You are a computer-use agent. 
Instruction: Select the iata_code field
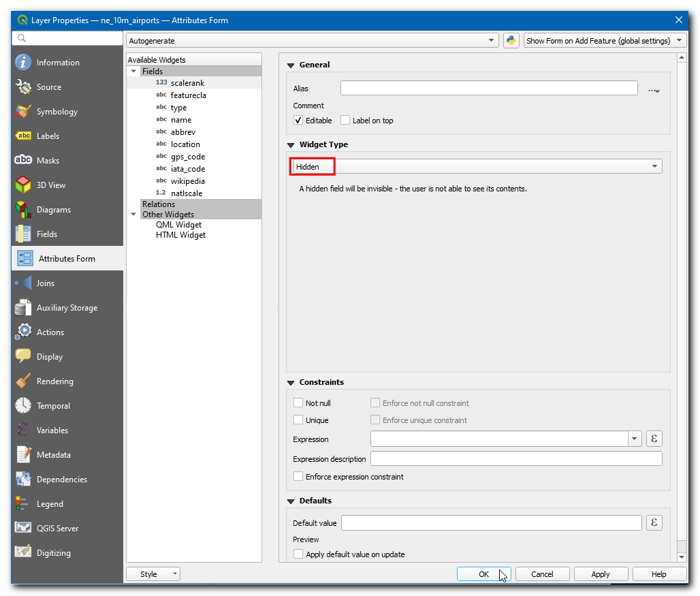point(187,169)
